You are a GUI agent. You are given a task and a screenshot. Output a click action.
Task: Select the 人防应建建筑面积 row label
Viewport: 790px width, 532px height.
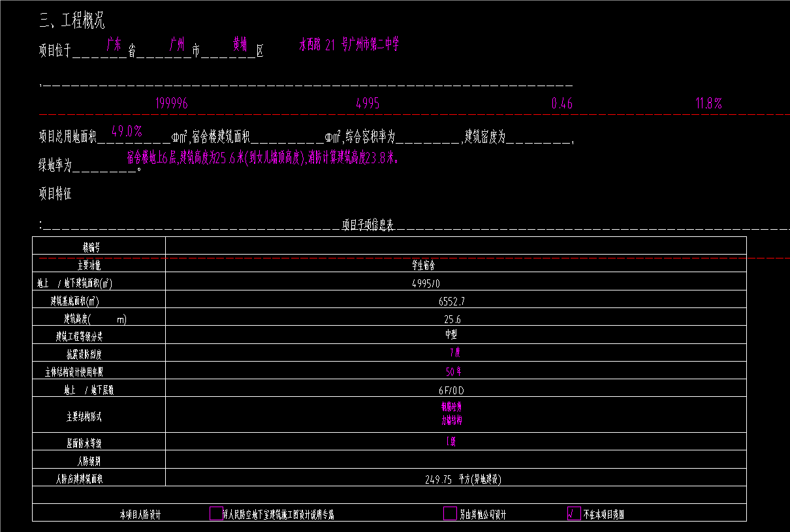point(80,479)
